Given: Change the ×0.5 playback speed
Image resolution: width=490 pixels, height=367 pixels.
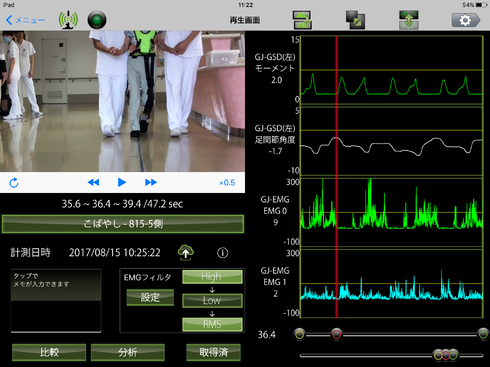Looking at the screenshot, I should (x=227, y=183).
